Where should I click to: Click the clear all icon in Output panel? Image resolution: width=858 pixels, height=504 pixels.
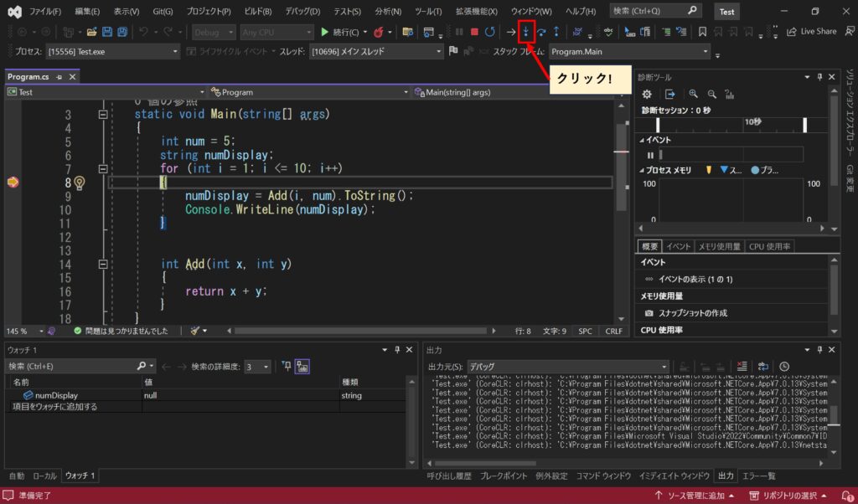[x=742, y=366]
